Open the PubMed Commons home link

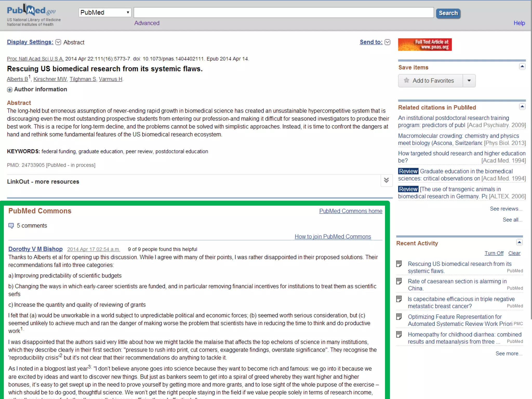(x=350, y=211)
